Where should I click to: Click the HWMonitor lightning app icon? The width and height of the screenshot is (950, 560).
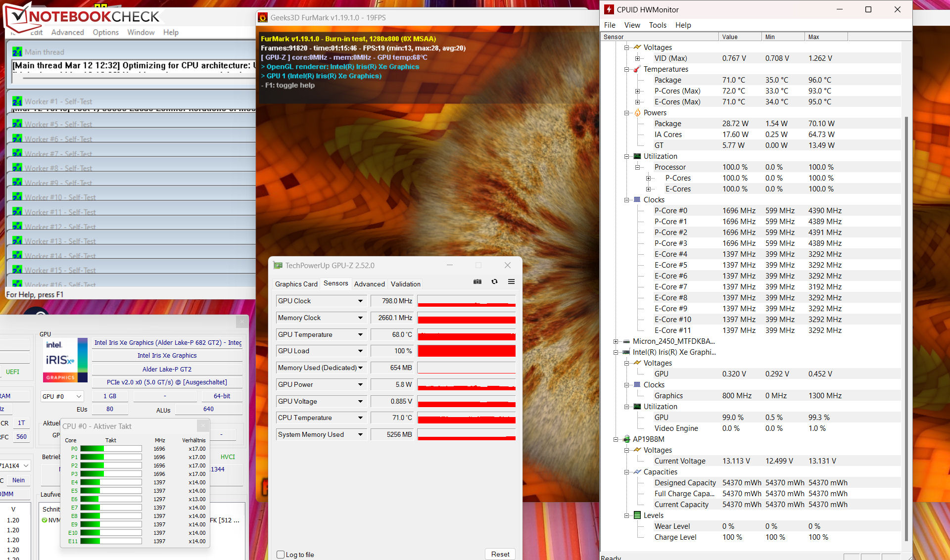point(609,9)
